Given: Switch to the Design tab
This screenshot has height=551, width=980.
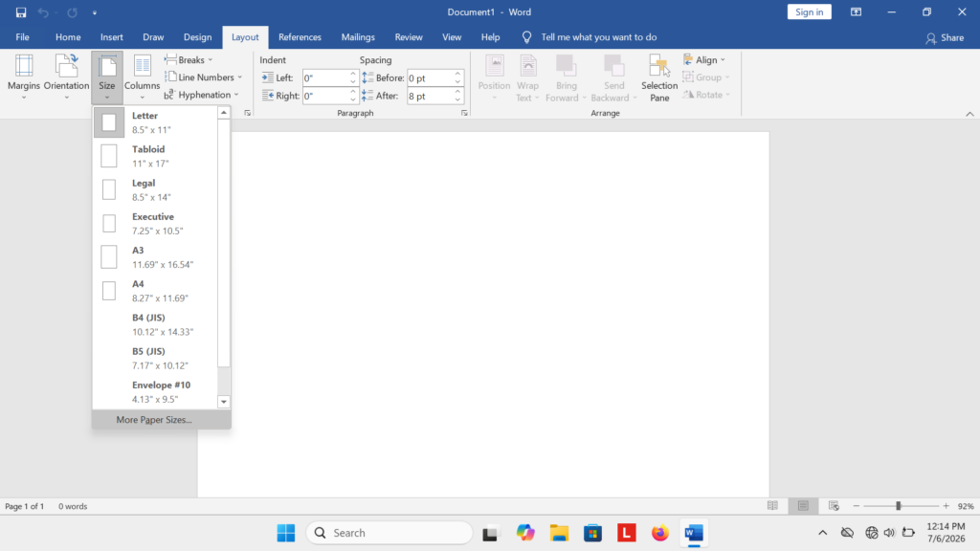Looking at the screenshot, I should pyautogui.click(x=197, y=37).
